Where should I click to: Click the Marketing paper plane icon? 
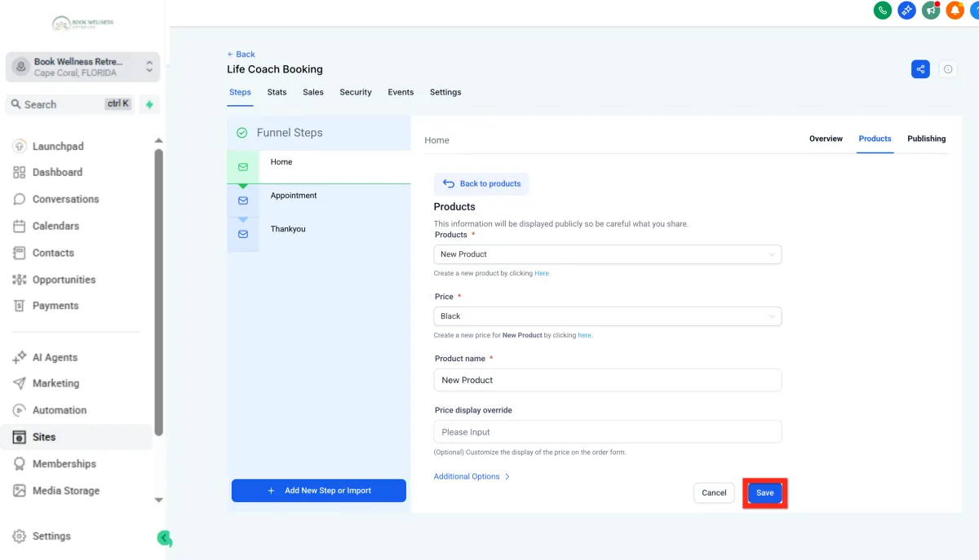tap(20, 383)
